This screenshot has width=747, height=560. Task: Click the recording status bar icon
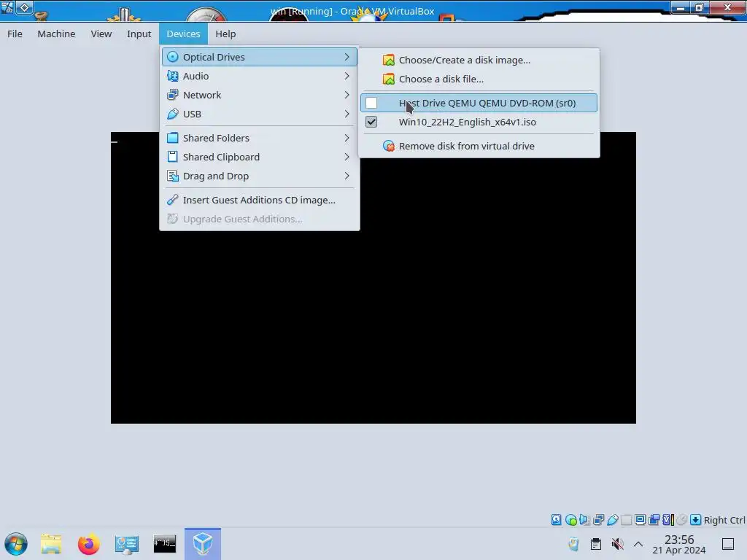click(x=654, y=519)
